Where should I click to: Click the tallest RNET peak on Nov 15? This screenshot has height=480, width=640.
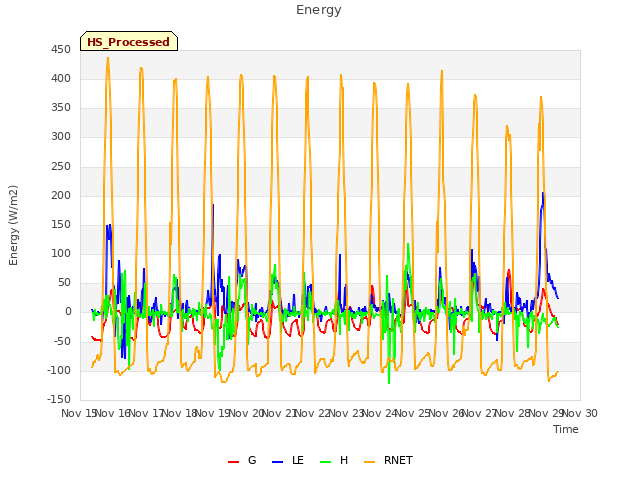pos(108,58)
